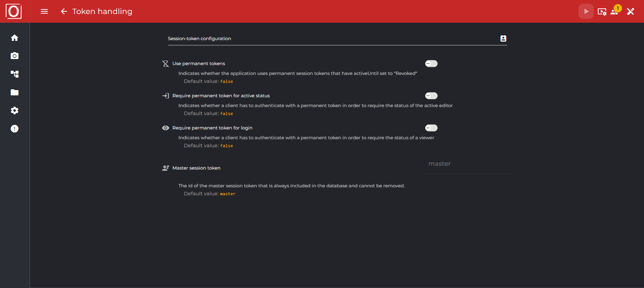The height and width of the screenshot is (288, 644).
Task: Open the Home page from the sidebar
Action: tap(14, 37)
